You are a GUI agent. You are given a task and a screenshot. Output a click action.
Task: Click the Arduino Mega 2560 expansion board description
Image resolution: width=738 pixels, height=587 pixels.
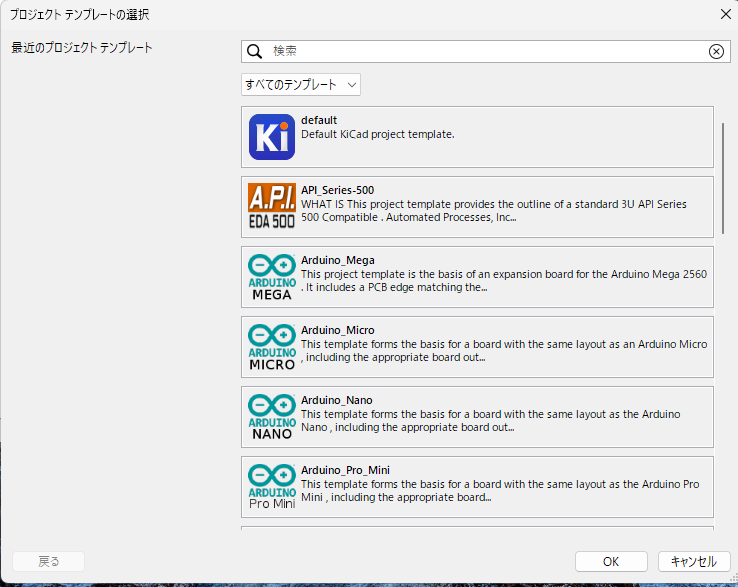[504, 281]
